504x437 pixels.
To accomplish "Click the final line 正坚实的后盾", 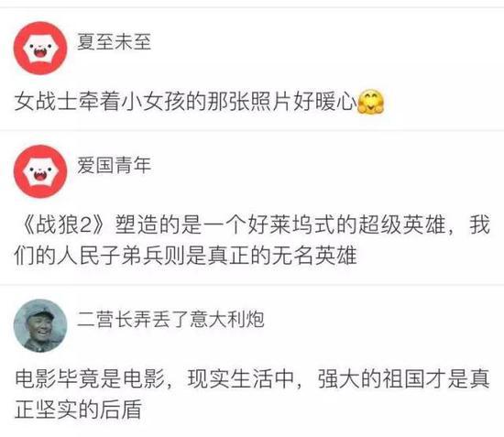I will point(78,410).
